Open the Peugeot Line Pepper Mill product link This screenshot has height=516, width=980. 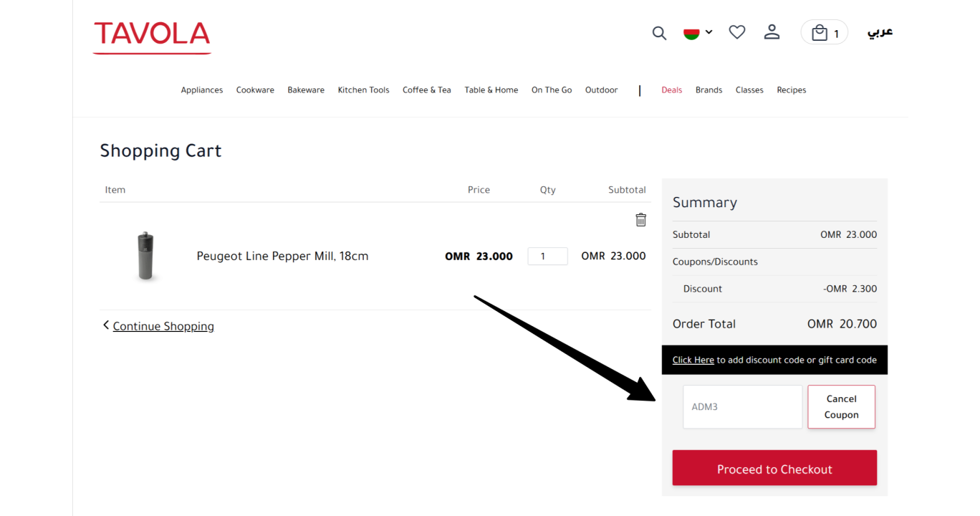pos(283,256)
